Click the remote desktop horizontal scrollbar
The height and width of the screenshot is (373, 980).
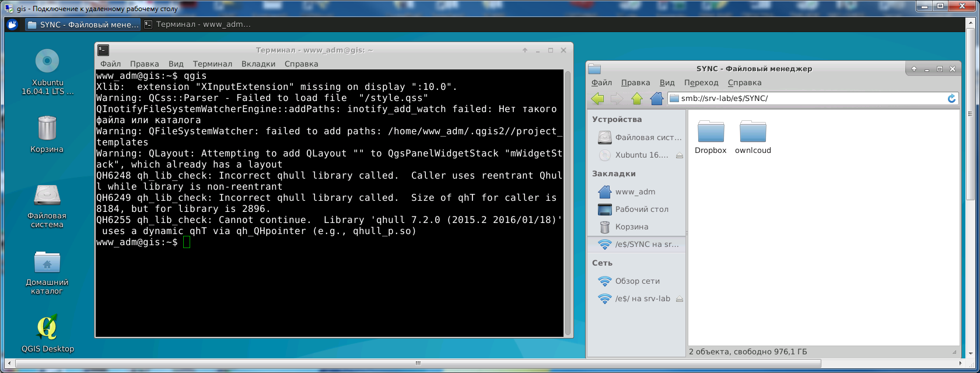(417, 363)
